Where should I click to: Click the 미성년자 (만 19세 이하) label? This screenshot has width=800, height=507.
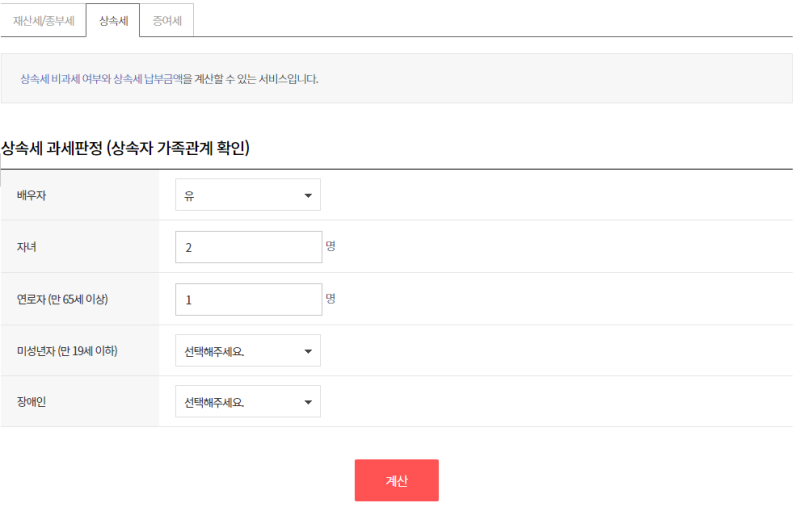click(67, 351)
